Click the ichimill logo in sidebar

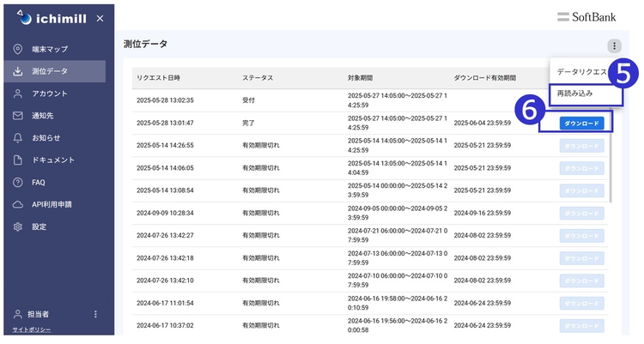(52, 18)
